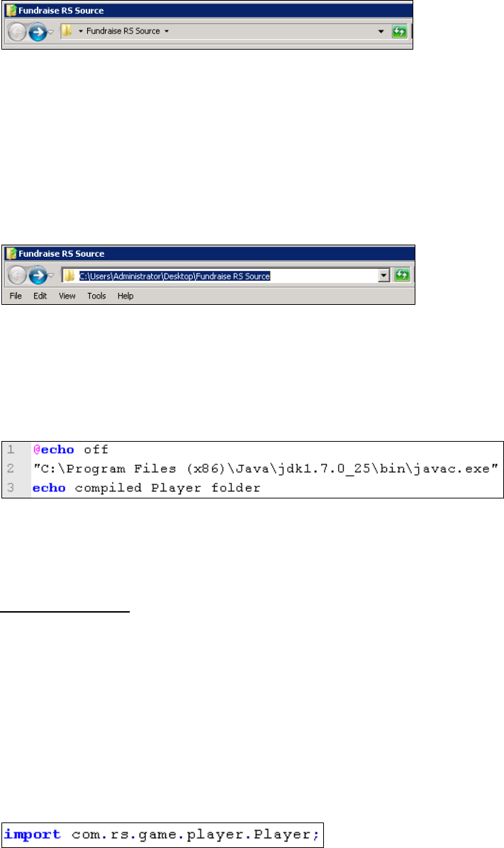The width and height of the screenshot is (504, 848).
Task: Open the history dropdown arrow in the breadcrumb address bar
Action: tap(381, 31)
